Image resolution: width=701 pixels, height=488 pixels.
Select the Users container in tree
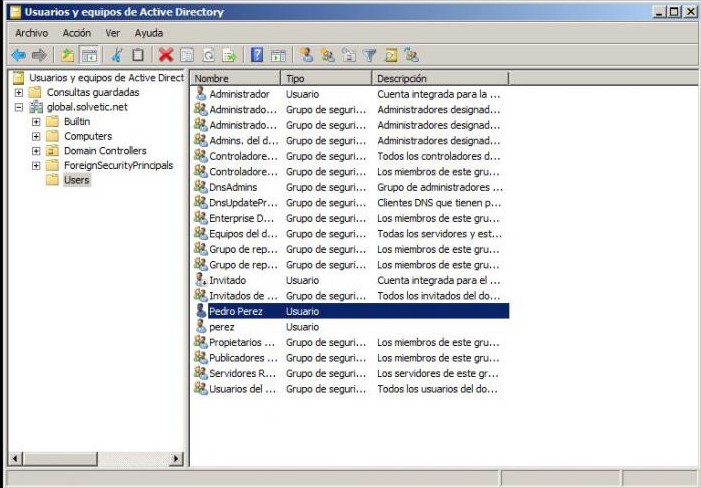click(77, 180)
